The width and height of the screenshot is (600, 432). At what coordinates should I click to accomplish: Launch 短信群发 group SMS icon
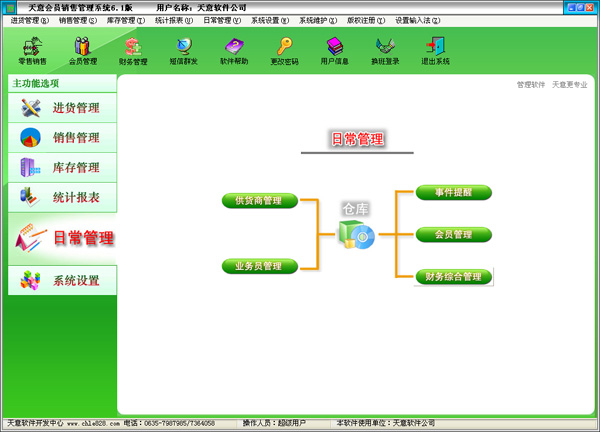pos(184,47)
